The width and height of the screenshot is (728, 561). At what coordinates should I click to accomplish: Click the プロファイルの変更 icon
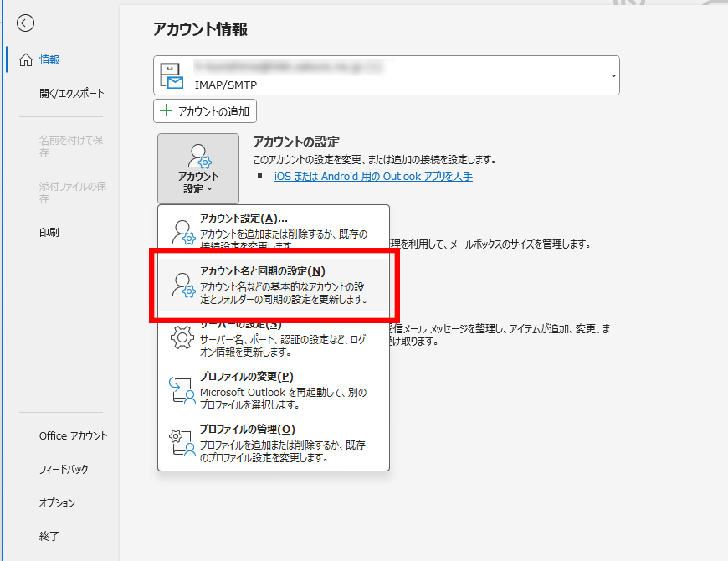click(182, 389)
